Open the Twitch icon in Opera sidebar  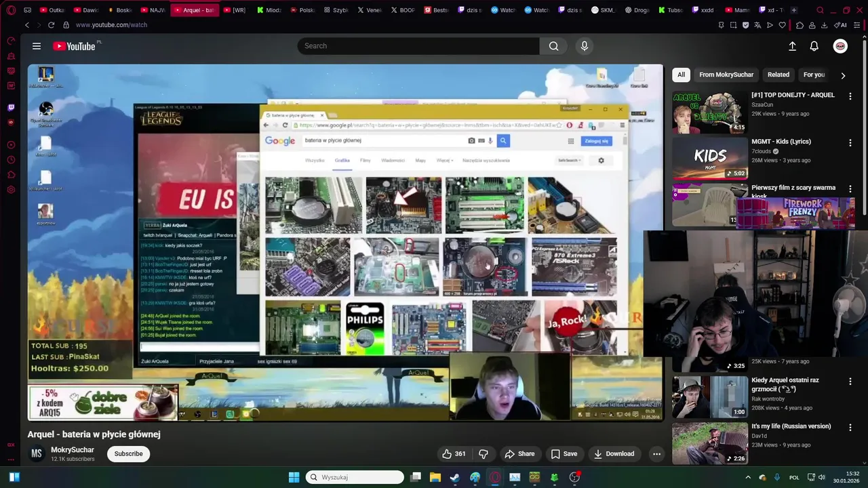[x=11, y=108]
